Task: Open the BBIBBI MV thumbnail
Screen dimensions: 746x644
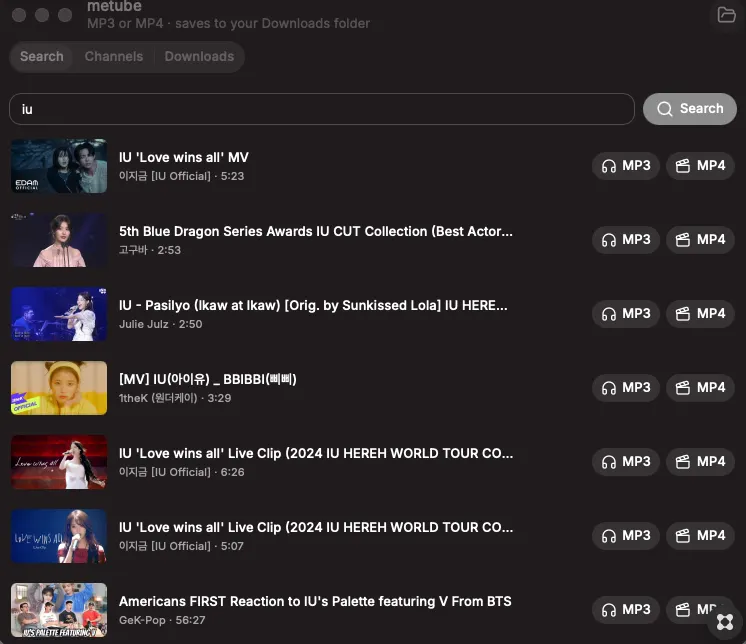Action: pyautogui.click(x=59, y=388)
